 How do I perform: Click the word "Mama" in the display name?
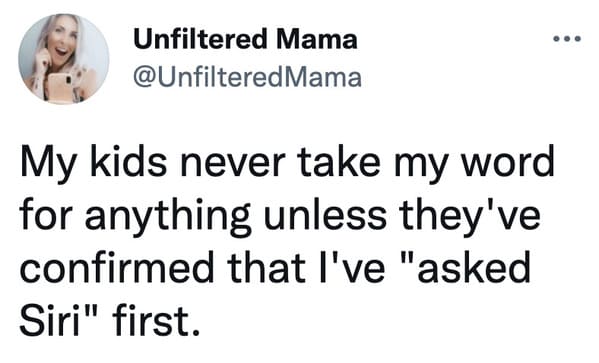317,39
